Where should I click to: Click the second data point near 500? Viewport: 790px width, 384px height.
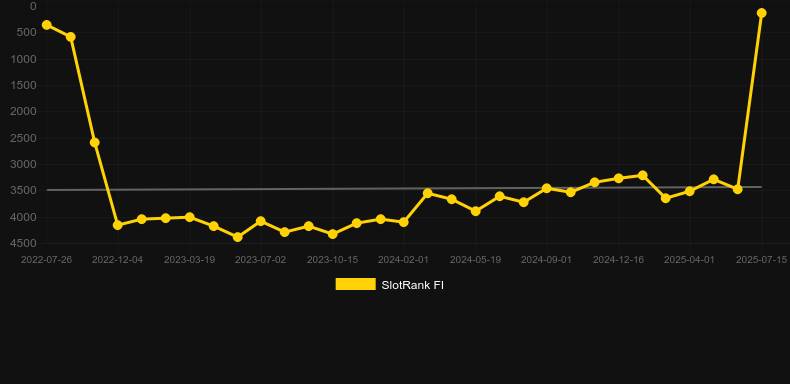71,37
